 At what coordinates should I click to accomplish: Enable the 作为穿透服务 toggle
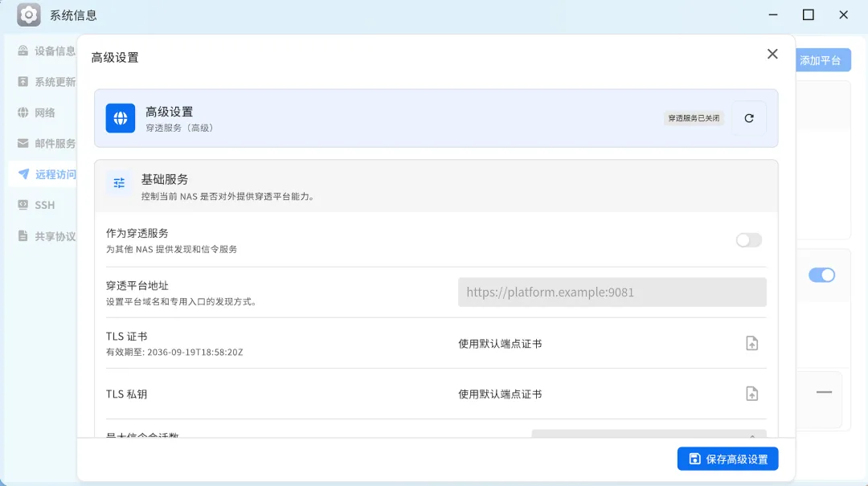(x=748, y=239)
